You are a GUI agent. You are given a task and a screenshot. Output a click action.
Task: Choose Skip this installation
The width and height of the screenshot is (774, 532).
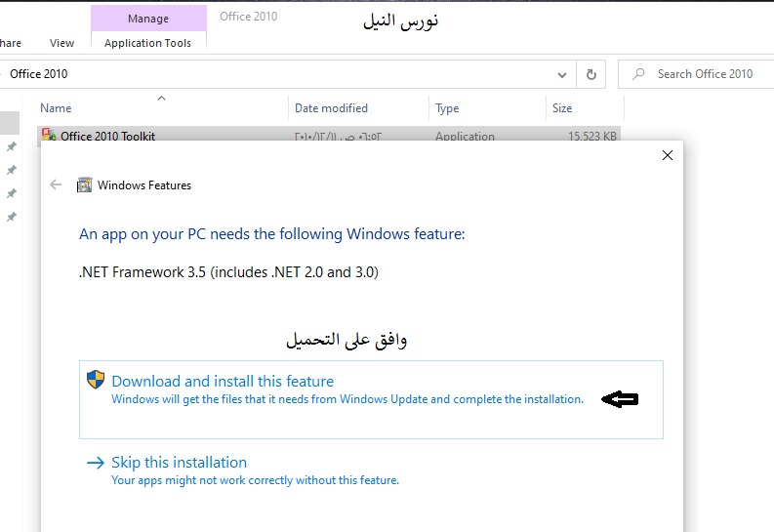click(x=179, y=463)
